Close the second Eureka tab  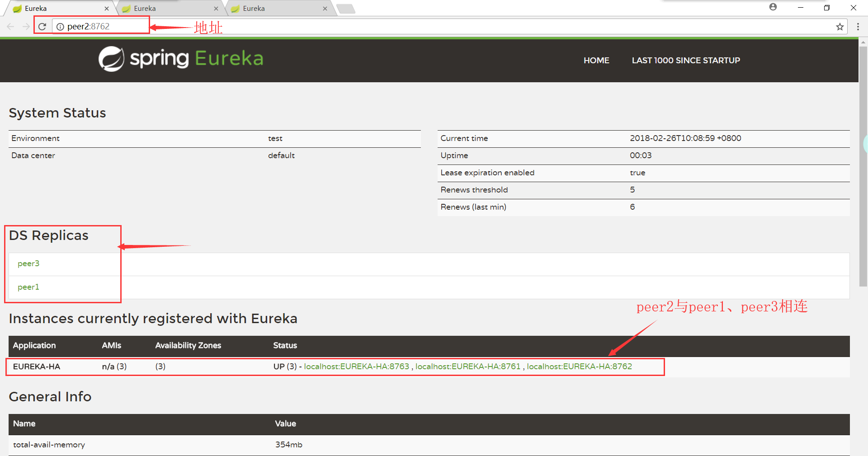click(x=216, y=9)
